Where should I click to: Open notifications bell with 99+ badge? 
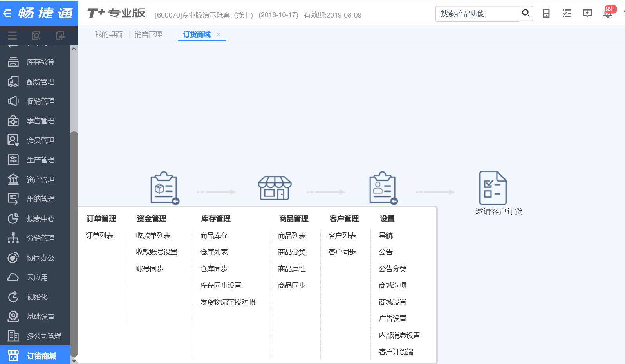[608, 13]
